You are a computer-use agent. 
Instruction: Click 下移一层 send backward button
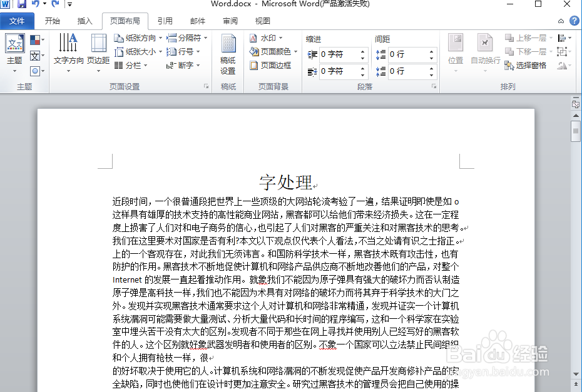point(529,51)
